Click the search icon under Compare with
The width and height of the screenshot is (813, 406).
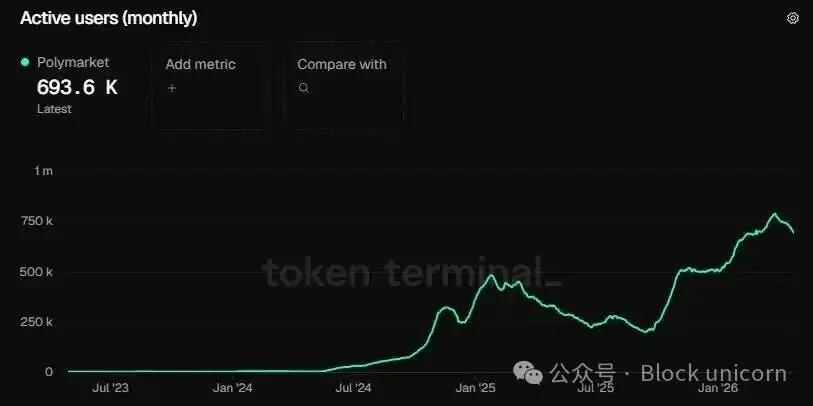[304, 88]
